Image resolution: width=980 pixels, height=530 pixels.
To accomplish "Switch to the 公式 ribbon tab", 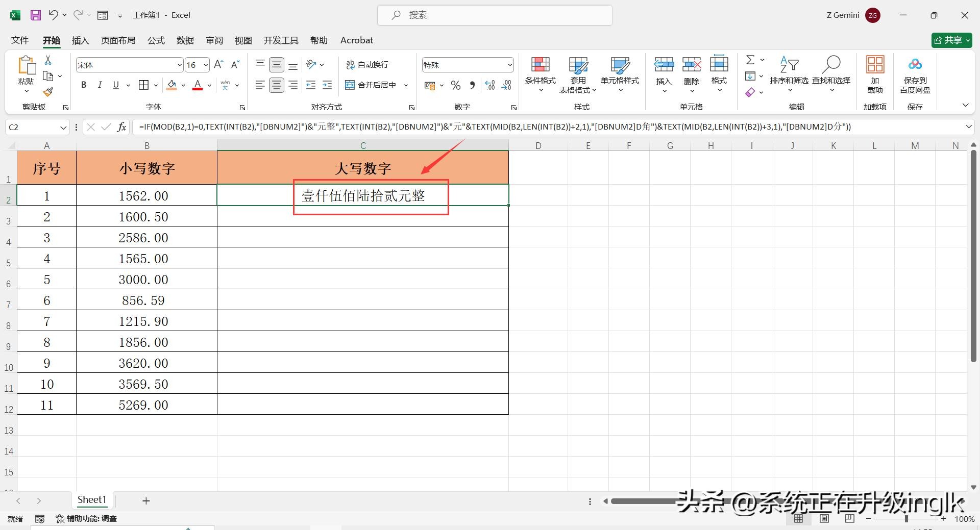I will coord(156,40).
